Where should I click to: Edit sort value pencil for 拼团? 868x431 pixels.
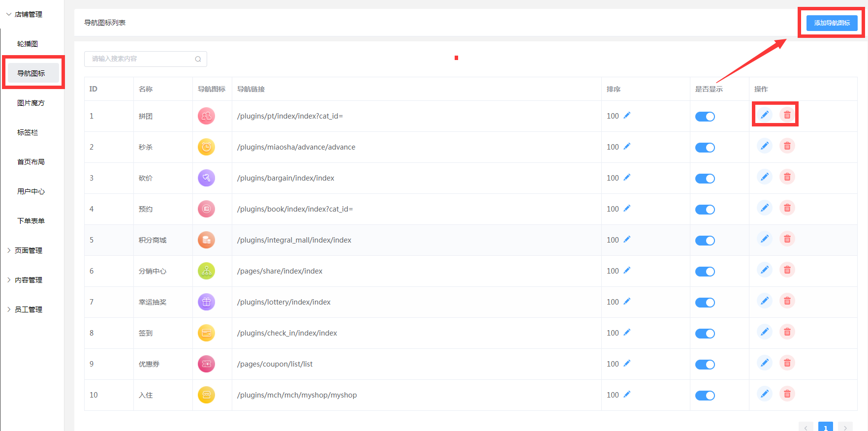[x=627, y=115]
